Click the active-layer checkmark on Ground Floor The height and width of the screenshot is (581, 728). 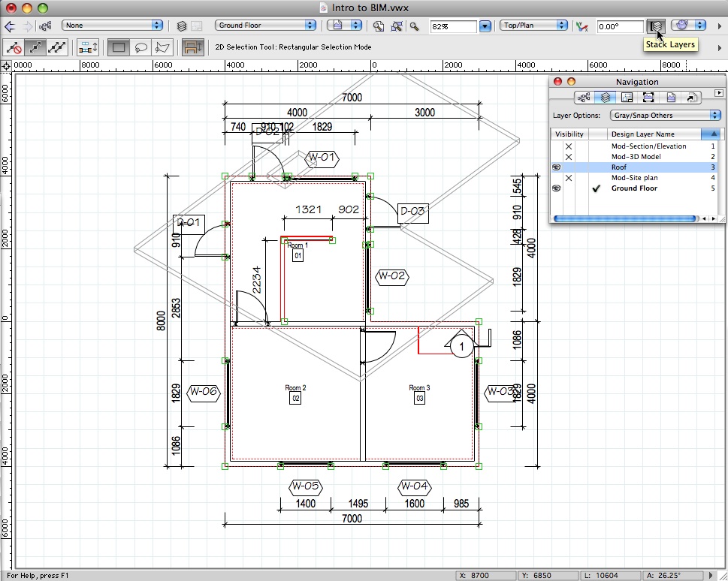click(597, 188)
